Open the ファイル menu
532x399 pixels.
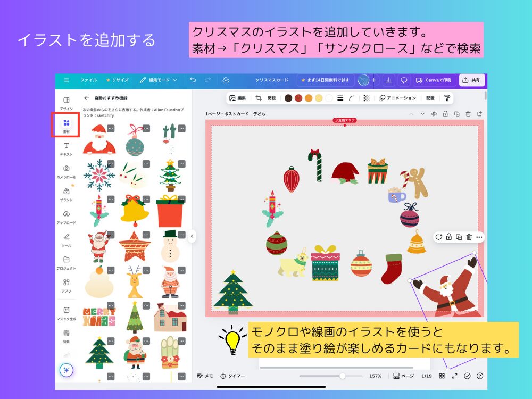coord(89,80)
